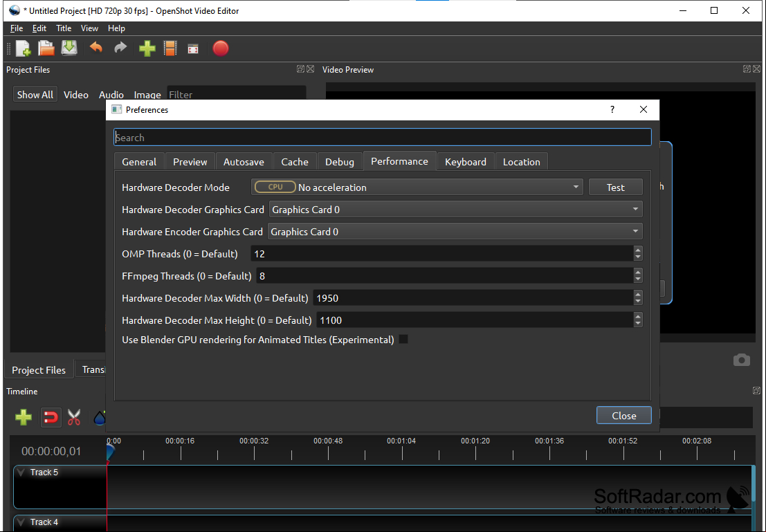Undo the last action
The width and height of the screenshot is (766, 532).
(x=95, y=48)
